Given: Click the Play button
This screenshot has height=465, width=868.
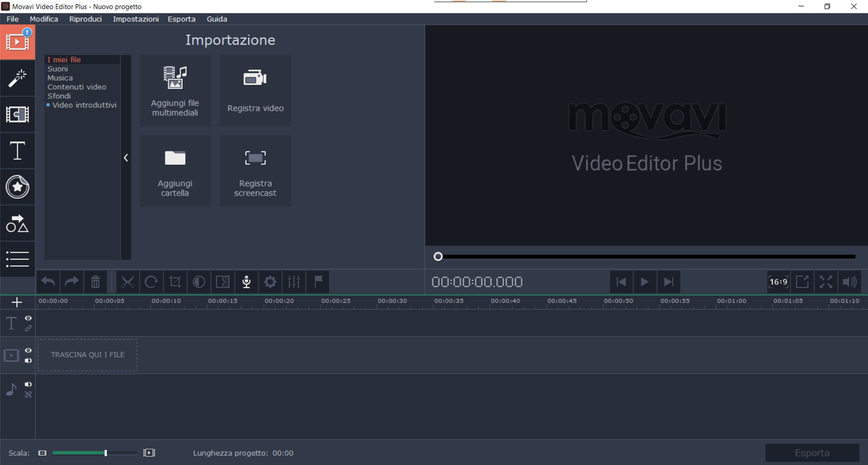Looking at the screenshot, I should (x=645, y=282).
